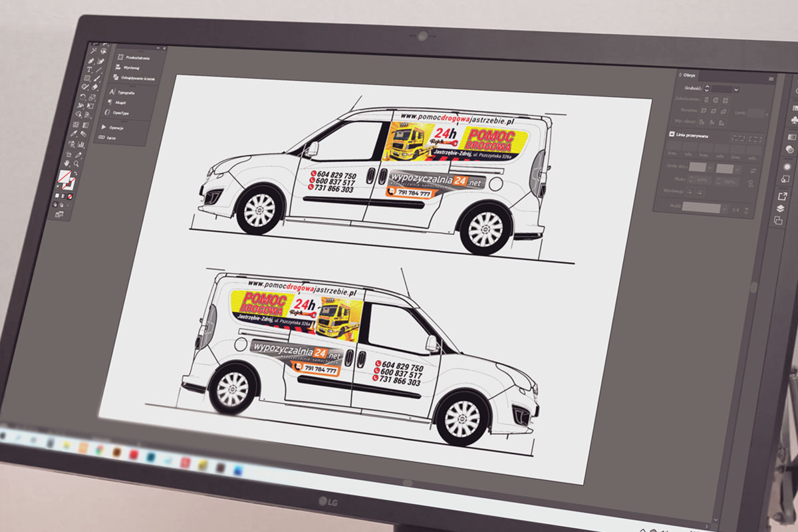This screenshot has height=532, width=798.
Task: Select the Curvature tool
Action: tap(100, 62)
